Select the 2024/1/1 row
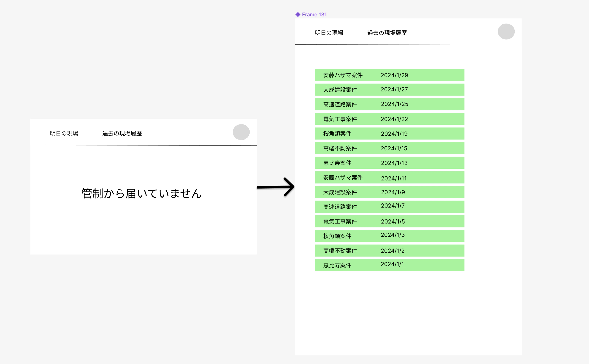Image resolution: width=589 pixels, height=364 pixels. point(390,265)
